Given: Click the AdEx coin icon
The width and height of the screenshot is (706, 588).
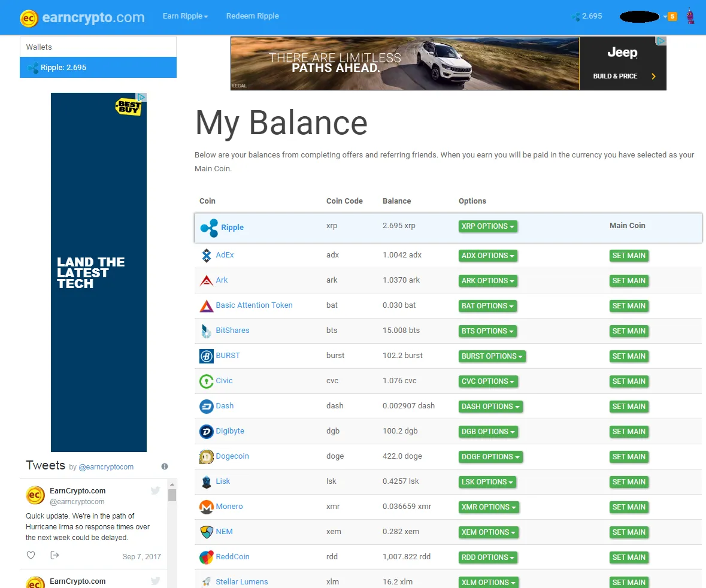Looking at the screenshot, I should coord(206,255).
